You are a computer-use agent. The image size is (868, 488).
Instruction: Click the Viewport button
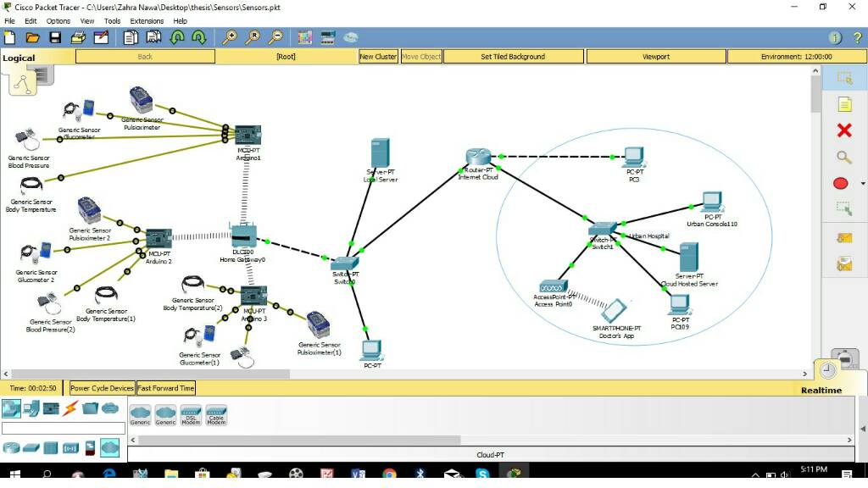click(656, 57)
